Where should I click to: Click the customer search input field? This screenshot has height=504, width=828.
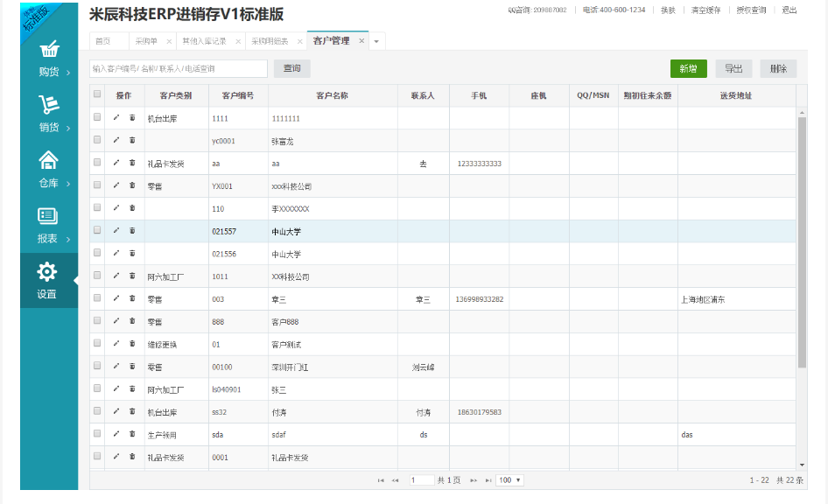179,69
